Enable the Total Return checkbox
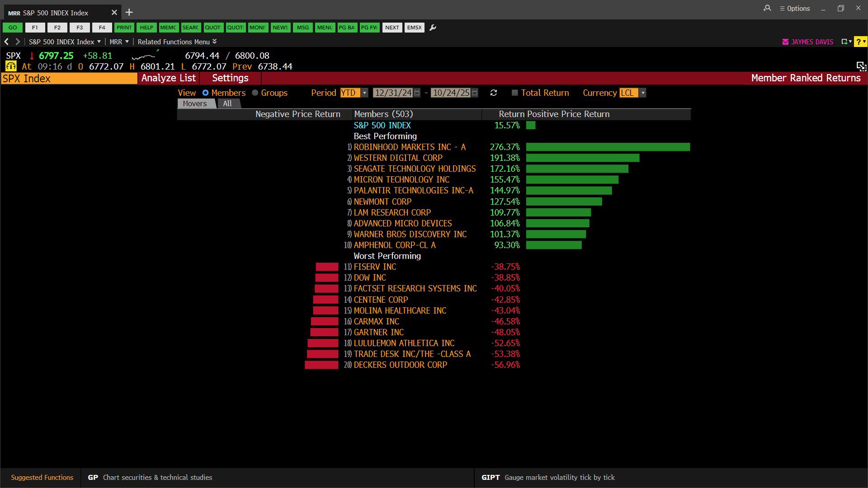 (514, 93)
